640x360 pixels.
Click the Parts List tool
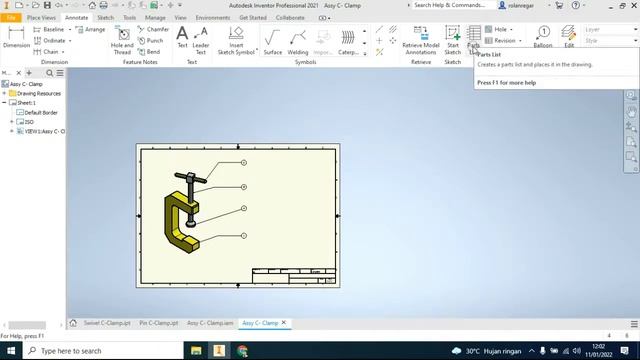(473, 39)
